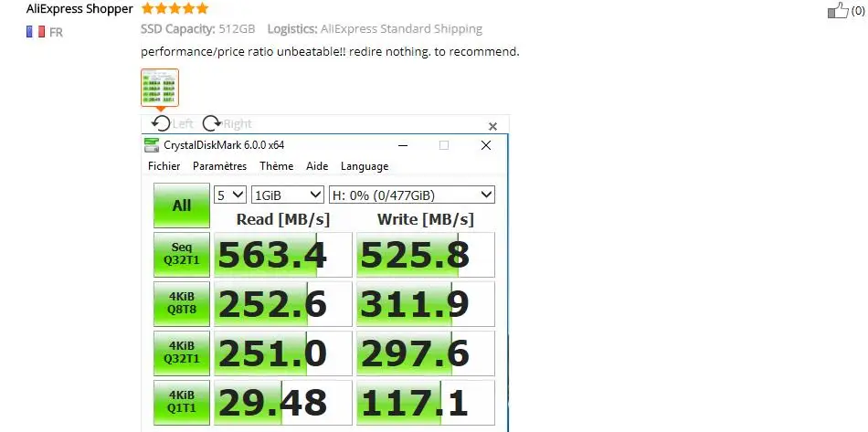Start the Seq Q32T1 test
Image resolution: width=868 pixels, height=432 pixels.
(x=182, y=255)
